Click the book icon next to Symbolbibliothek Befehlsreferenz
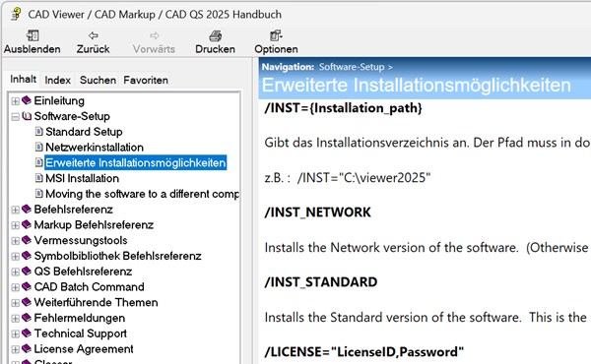The width and height of the screenshot is (591, 364). pos(26,256)
